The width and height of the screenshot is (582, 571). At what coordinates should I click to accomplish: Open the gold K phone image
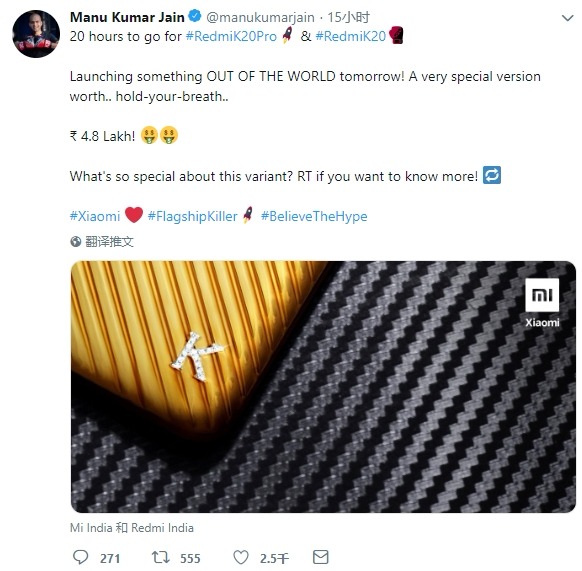pyautogui.click(x=323, y=387)
